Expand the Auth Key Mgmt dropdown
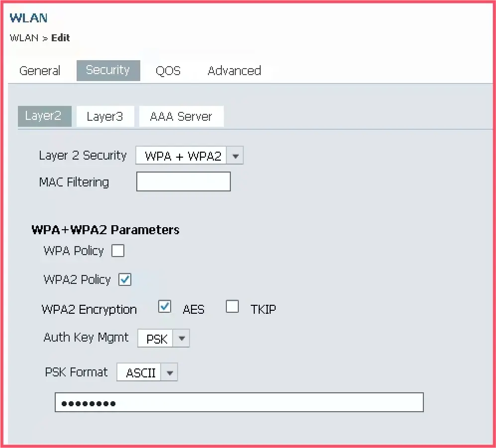The width and height of the screenshot is (496, 448). (181, 338)
